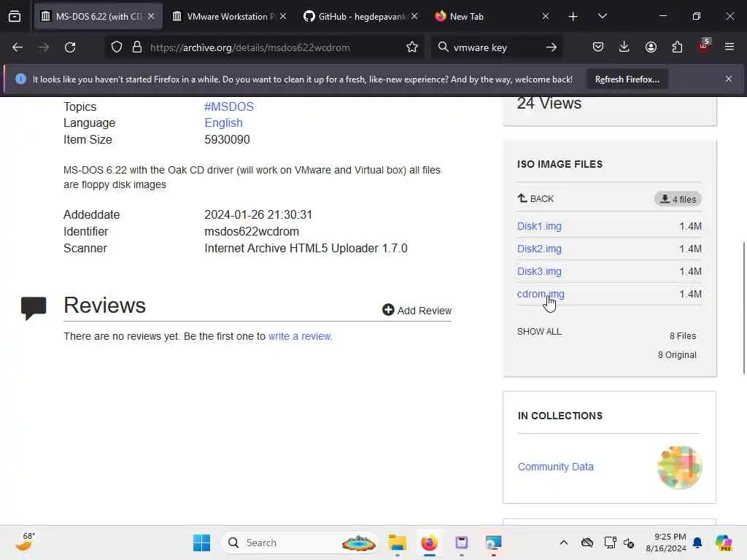
Task: Click the display network tray icon
Action: [611, 542]
